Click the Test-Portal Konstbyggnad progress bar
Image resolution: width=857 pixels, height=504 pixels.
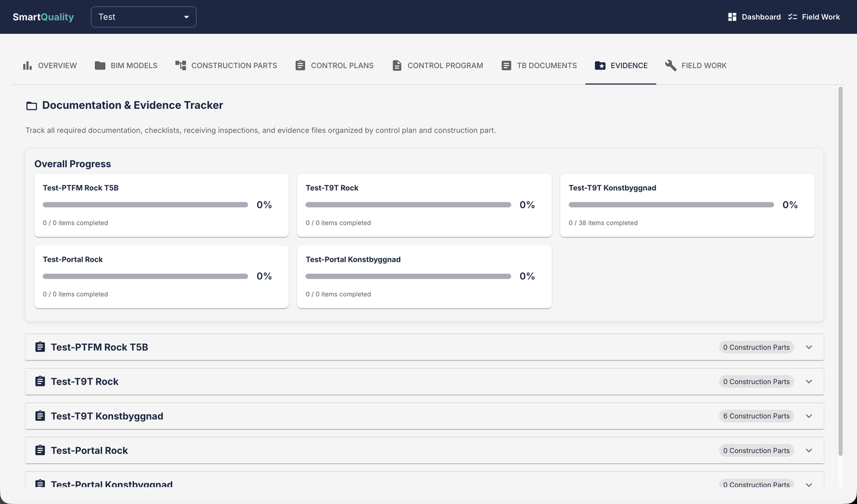(408, 276)
